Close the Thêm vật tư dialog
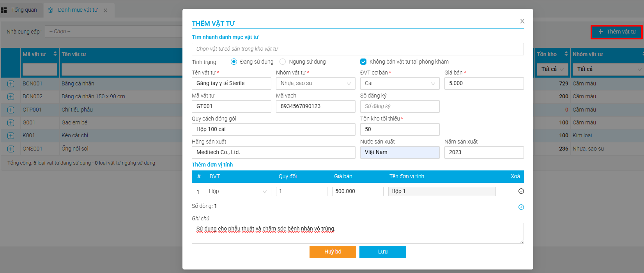644x273 pixels. (x=522, y=21)
